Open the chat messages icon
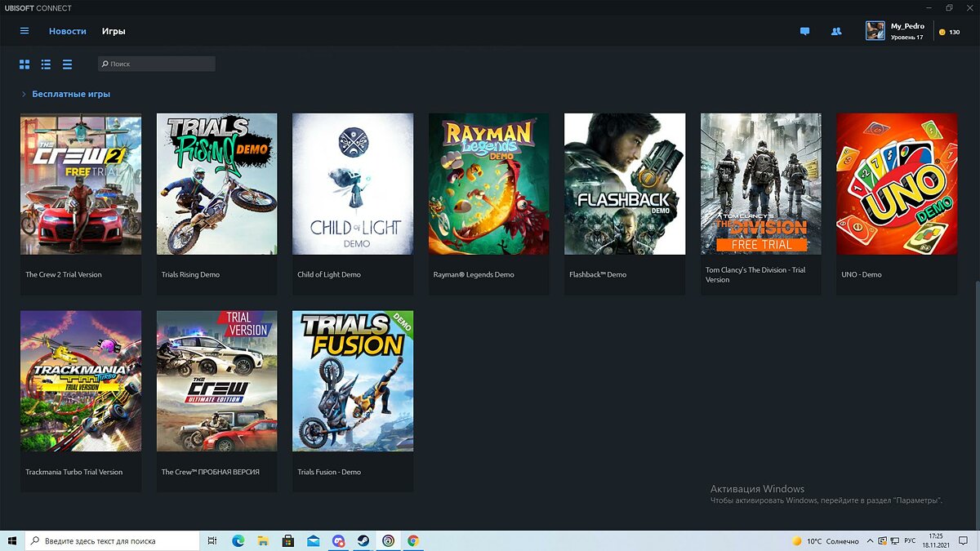 coord(804,32)
